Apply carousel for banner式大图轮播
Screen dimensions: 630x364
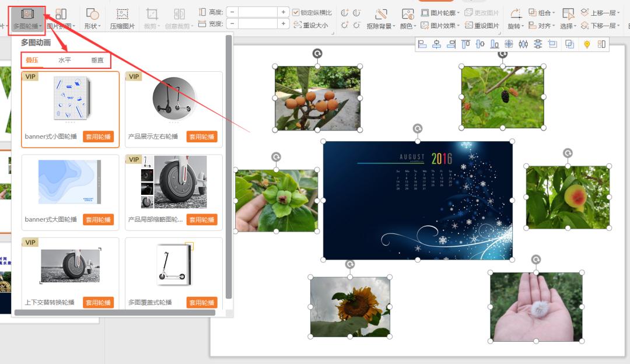point(98,219)
